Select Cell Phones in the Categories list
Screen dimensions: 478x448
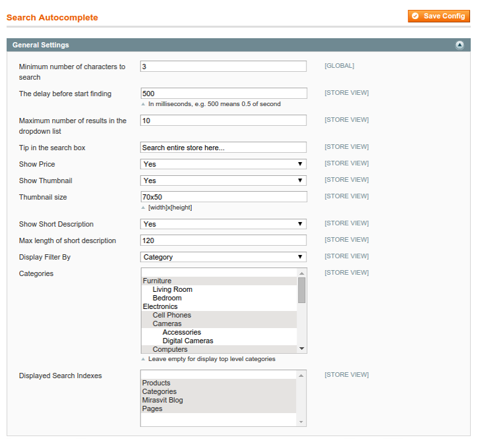point(219,315)
